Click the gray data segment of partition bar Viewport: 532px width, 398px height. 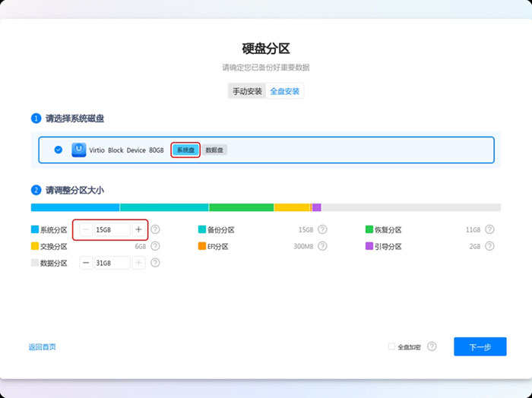(411, 207)
